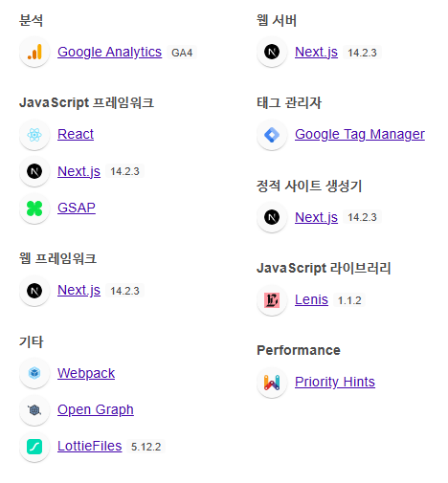Open the React link

coord(76,134)
